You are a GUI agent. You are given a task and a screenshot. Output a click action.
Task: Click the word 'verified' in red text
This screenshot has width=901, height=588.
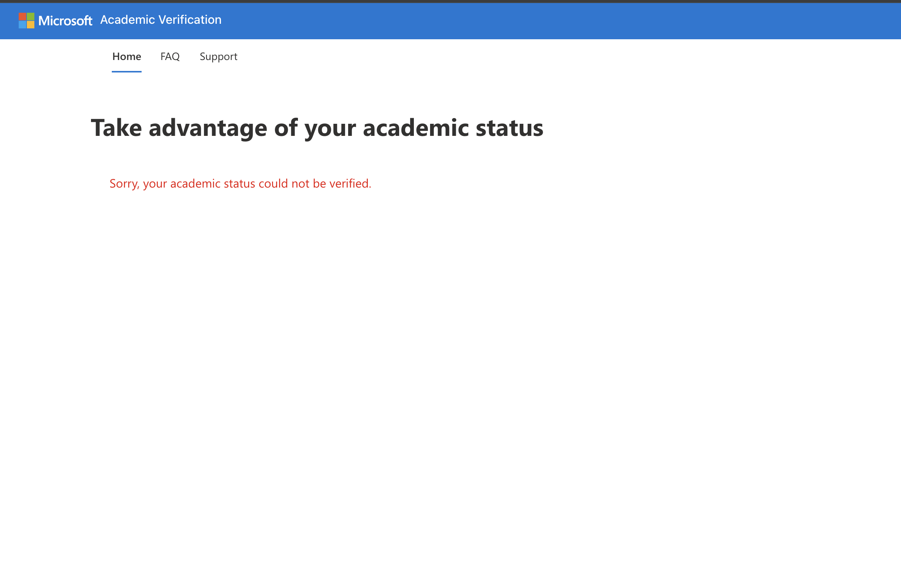[x=349, y=183]
